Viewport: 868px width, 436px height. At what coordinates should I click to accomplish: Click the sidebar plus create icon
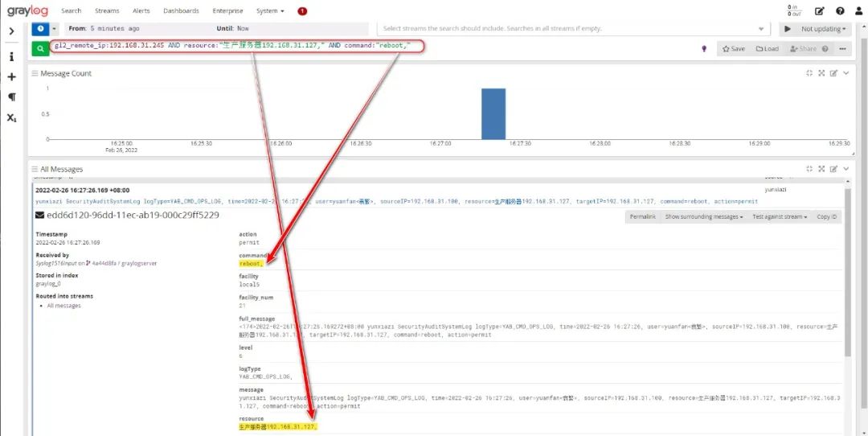(11, 77)
